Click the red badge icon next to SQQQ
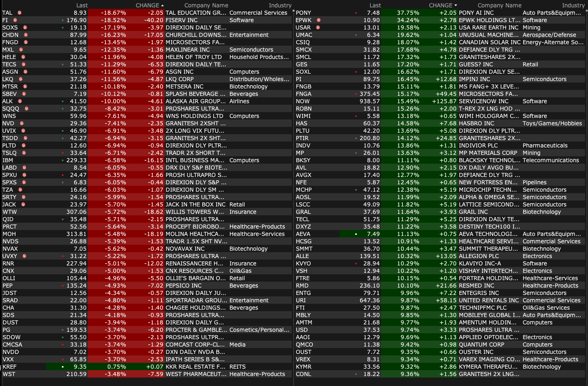Image resolution: width=588 pixels, height=386 pixels. (27, 108)
